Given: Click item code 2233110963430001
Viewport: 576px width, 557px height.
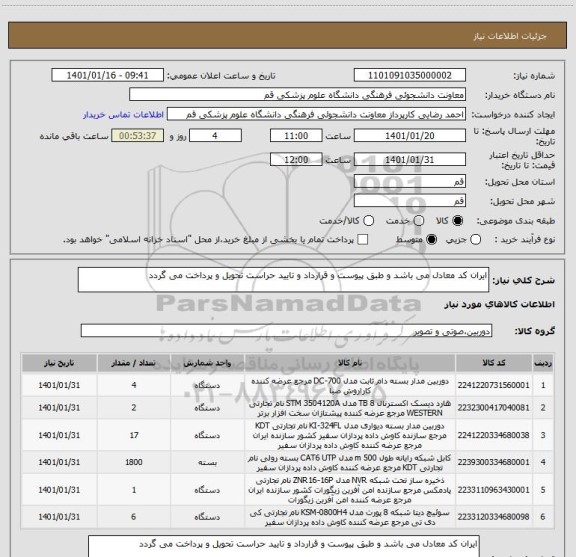Looking at the screenshot, I should click(493, 490).
